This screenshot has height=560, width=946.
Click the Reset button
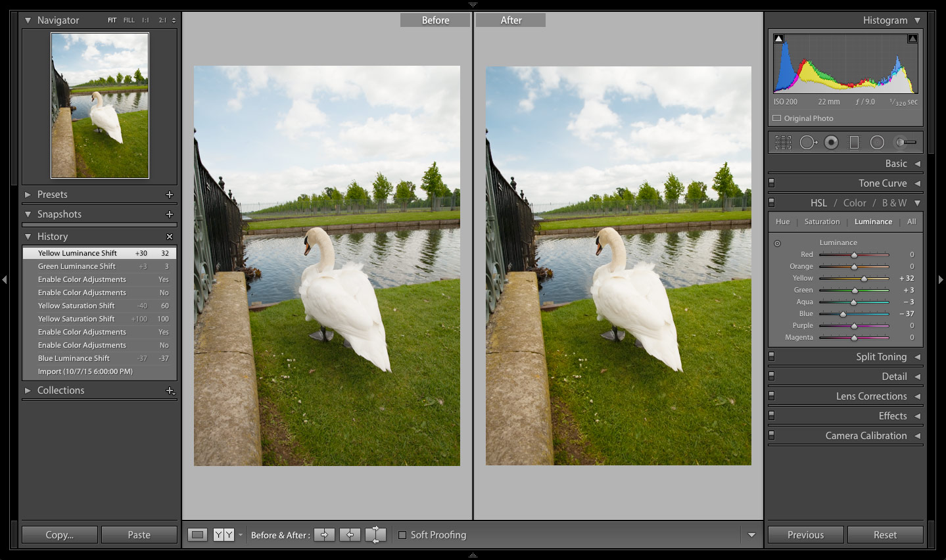(x=885, y=534)
